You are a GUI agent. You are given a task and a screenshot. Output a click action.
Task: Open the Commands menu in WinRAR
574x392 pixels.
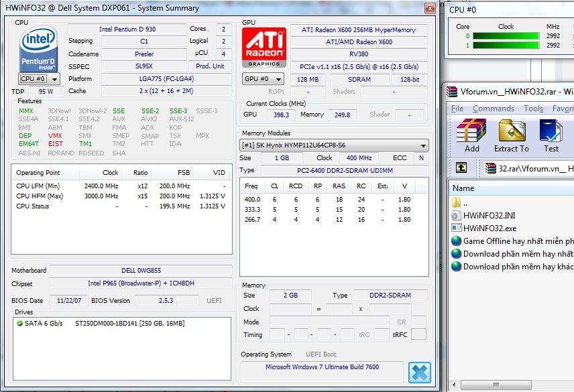click(x=494, y=109)
